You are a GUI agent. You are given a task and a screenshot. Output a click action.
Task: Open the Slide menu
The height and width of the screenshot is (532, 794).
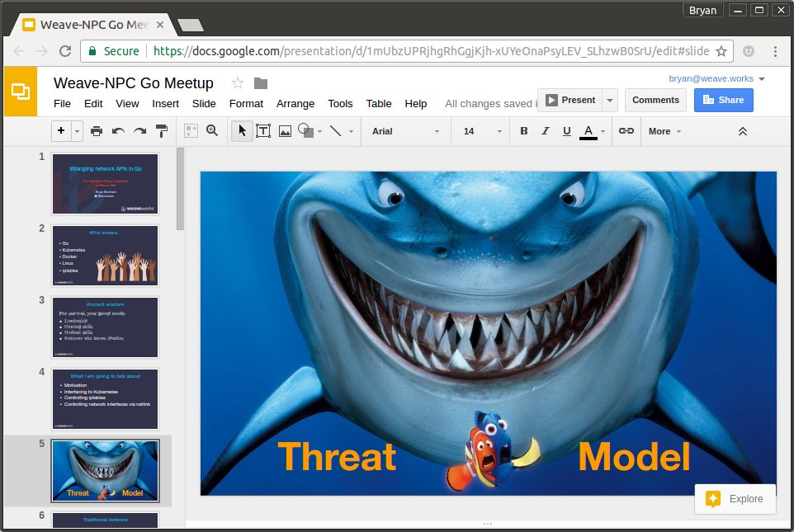point(204,104)
